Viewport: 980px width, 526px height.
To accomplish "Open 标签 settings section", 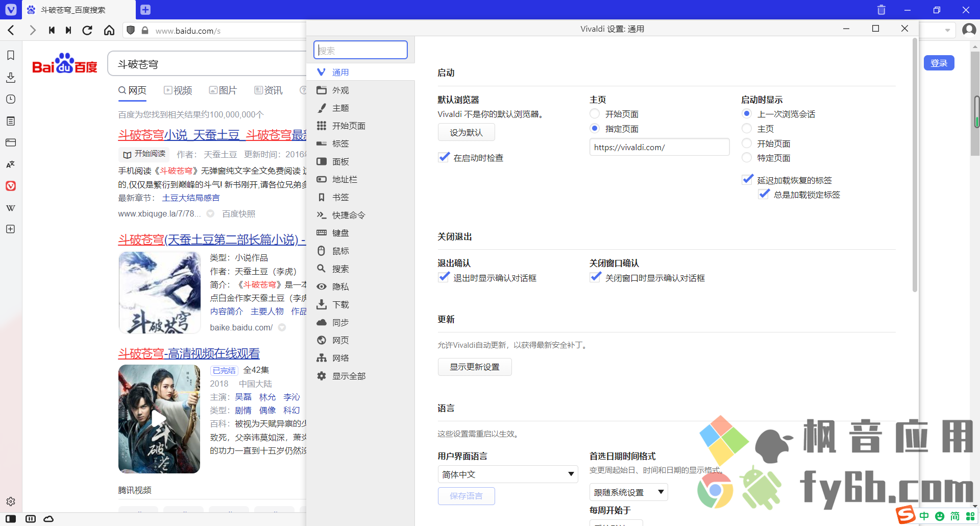I will (x=360, y=144).
